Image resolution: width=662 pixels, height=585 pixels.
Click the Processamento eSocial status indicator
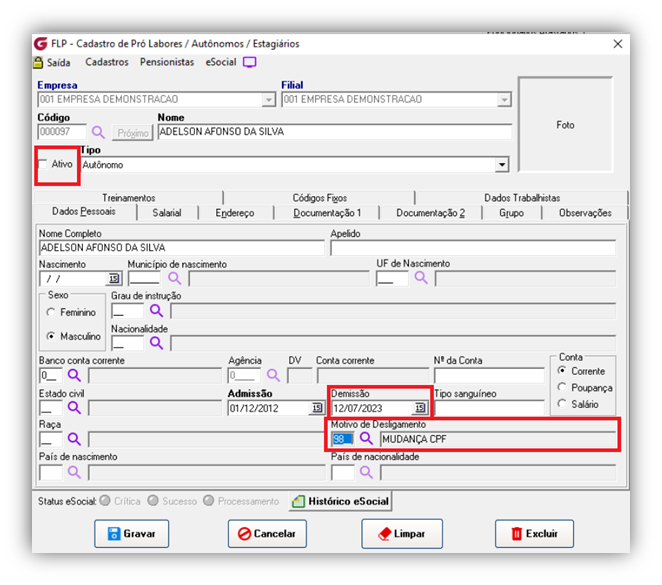208,501
